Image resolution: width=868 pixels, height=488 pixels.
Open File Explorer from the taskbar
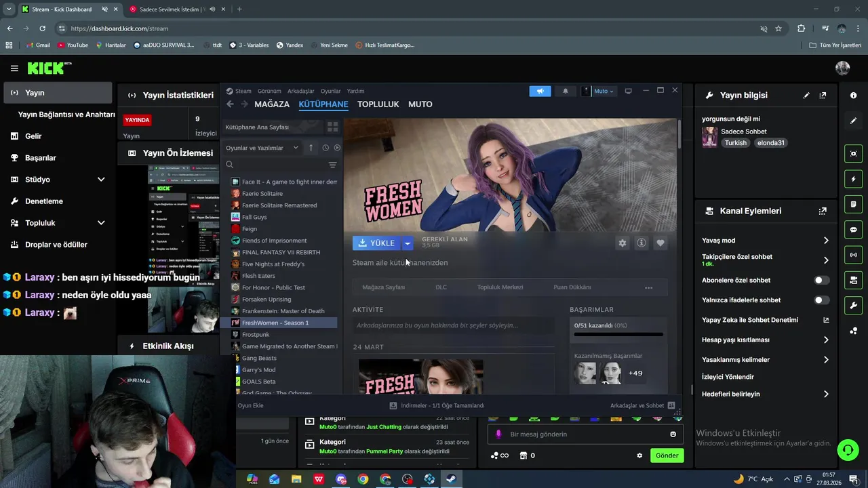pos(296,479)
